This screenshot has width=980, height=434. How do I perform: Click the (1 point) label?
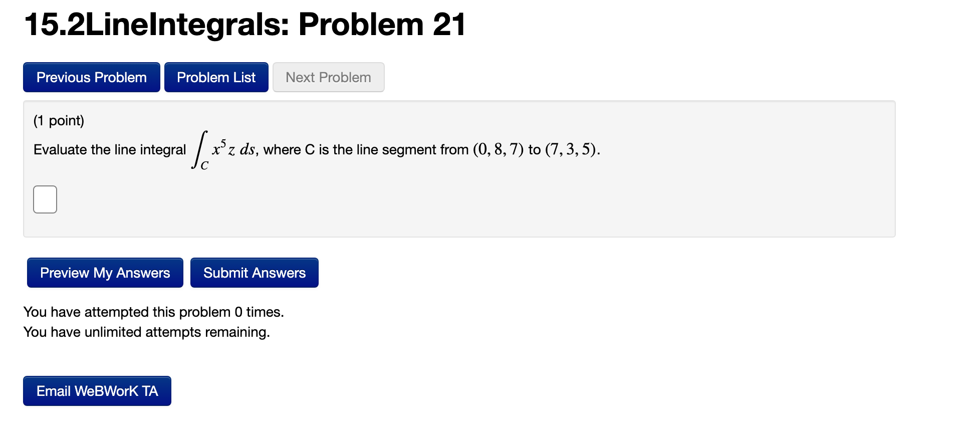click(x=57, y=120)
